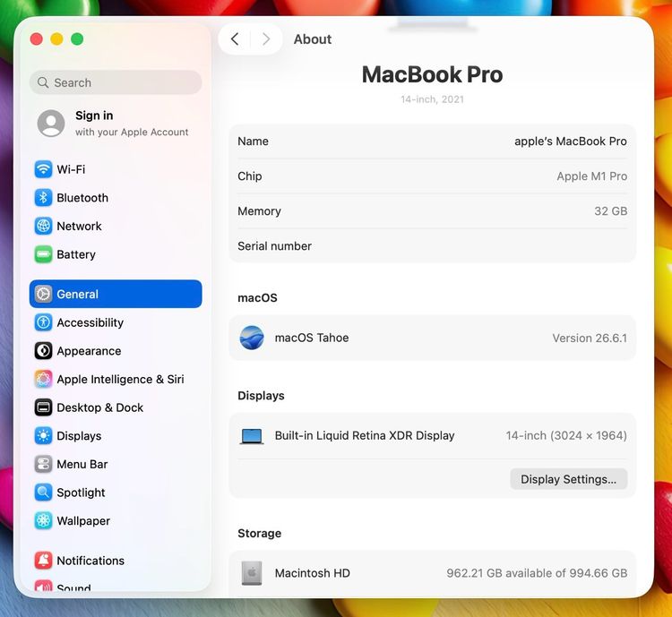Click the MacBook Pro heading
672x617 pixels.
pyautogui.click(x=433, y=74)
